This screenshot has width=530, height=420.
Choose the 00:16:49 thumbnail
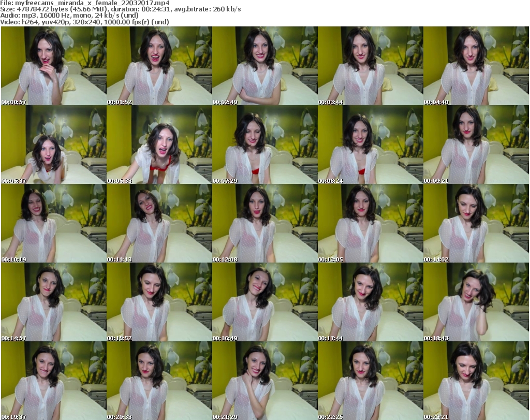tap(264, 302)
